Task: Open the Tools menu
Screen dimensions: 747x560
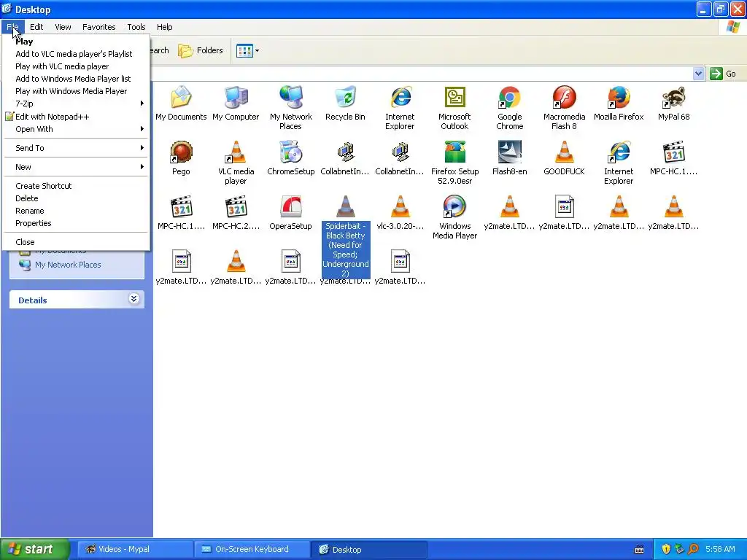Action: (136, 27)
